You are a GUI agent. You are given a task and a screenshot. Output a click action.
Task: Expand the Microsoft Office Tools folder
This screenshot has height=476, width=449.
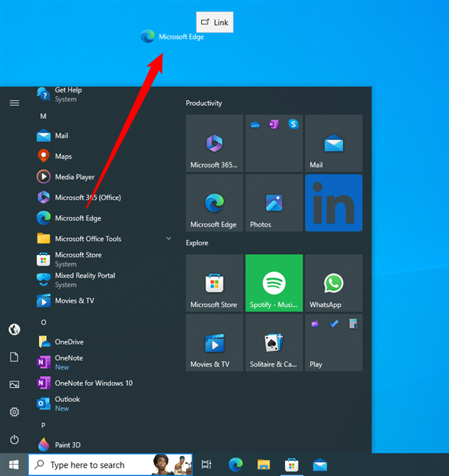104,239
